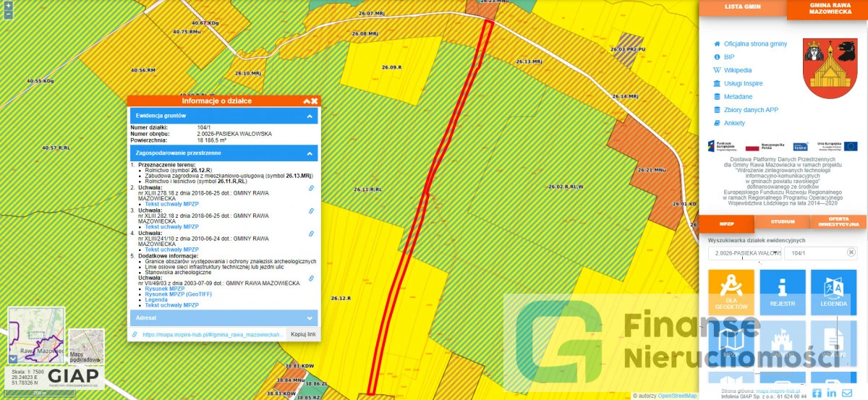Click the map zone label 26.11.R,RL
This screenshot has height=400, width=868.
[x=367, y=189]
